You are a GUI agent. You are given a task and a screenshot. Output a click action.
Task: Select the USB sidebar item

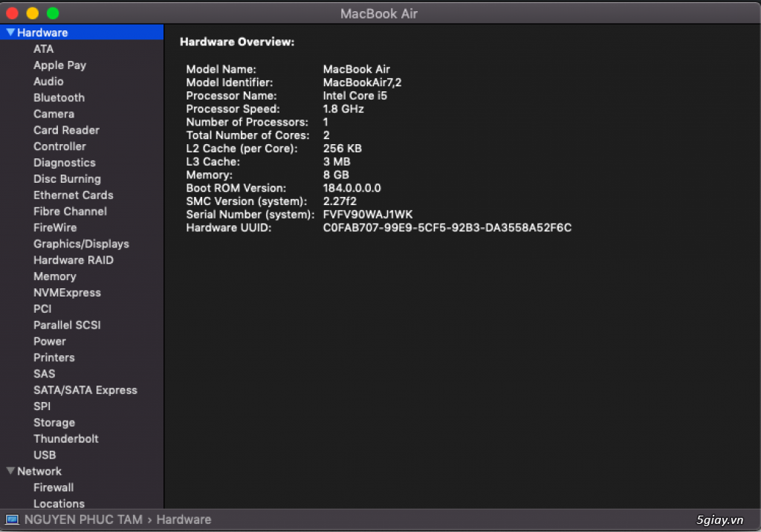tap(45, 455)
